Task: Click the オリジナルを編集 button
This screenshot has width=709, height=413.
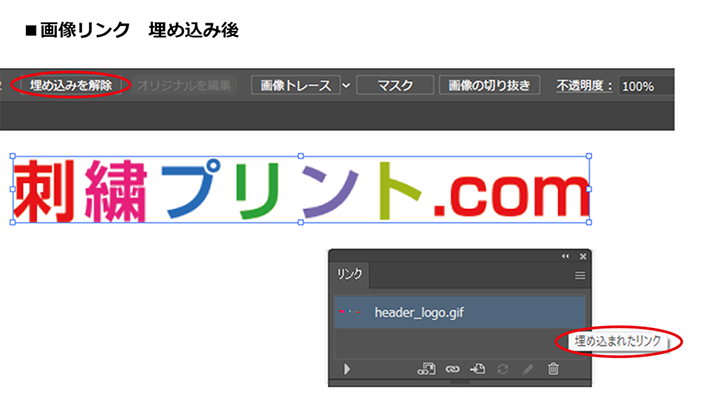Action: 184,85
